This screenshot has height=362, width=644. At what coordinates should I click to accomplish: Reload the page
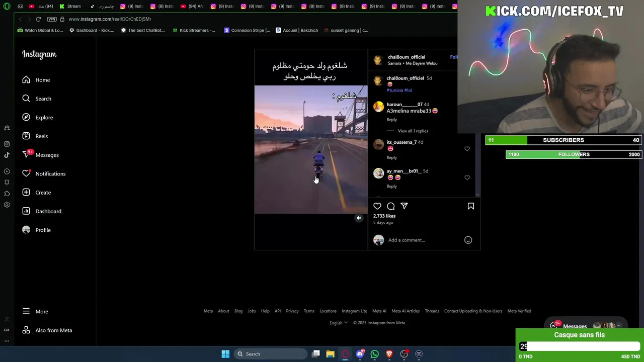pyautogui.click(x=38, y=19)
